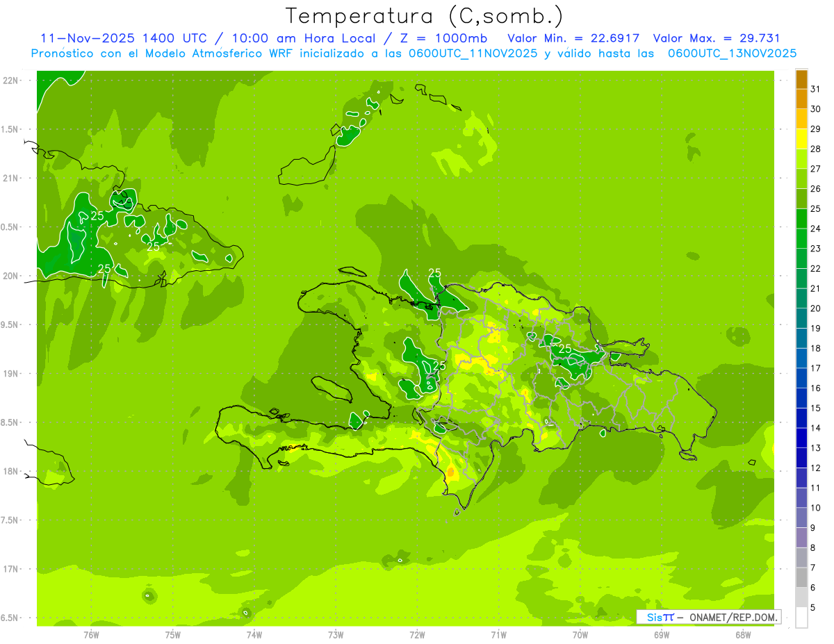This screenshot has height=644, width=834.
Task: Click the 70W longitude label
Action: [580, 634]
